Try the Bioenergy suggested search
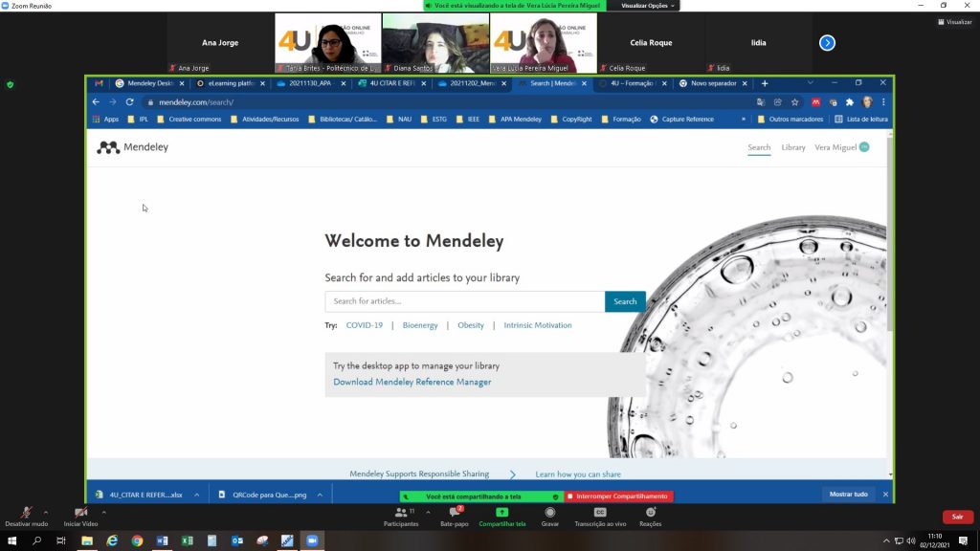The image size is (980, 551). tap(420, 325)
